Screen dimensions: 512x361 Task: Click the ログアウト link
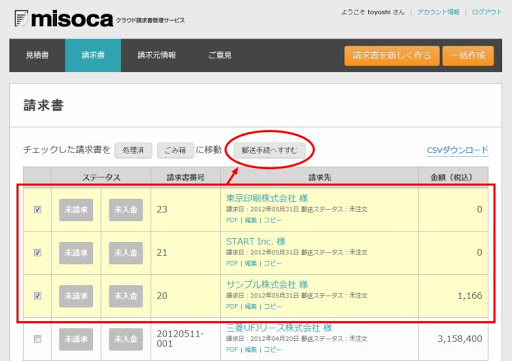point(487,12)
